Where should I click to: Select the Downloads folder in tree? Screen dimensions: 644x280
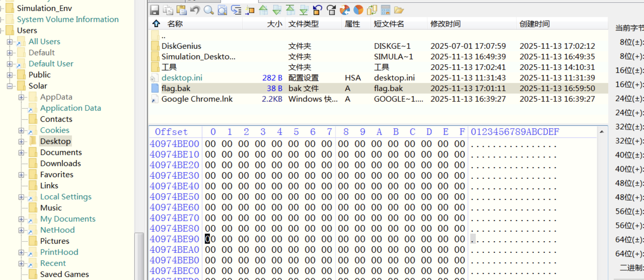pyautogui.click(x=60, y=164)
